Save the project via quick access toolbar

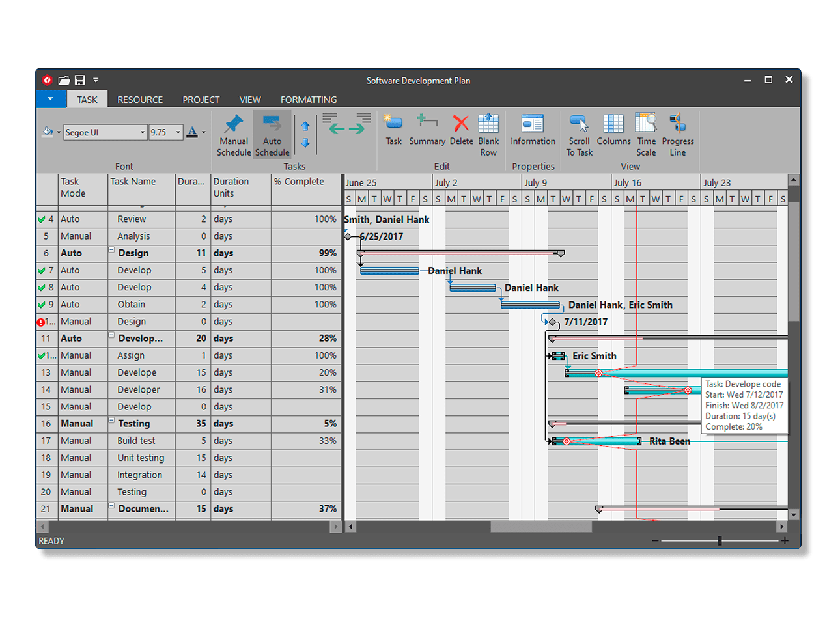[x=79, y=79]
